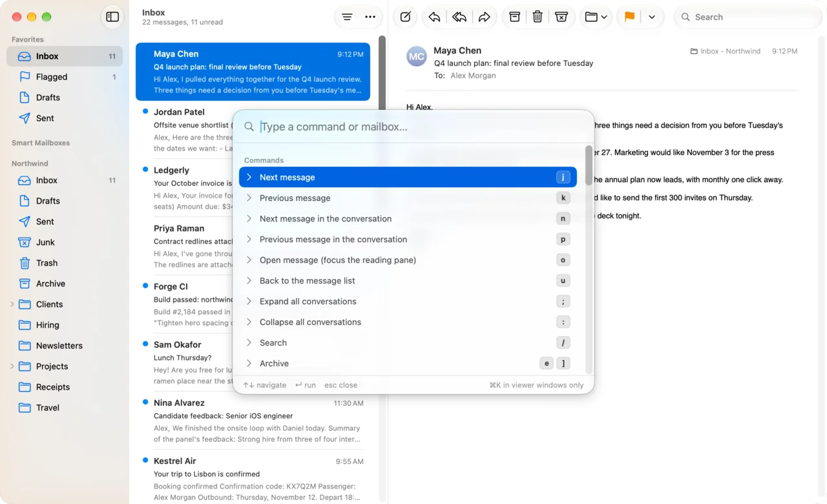Forward the selected message
The height and width of the screenshot is (504, 827).
pyautogui.click(x=485, y=17)
